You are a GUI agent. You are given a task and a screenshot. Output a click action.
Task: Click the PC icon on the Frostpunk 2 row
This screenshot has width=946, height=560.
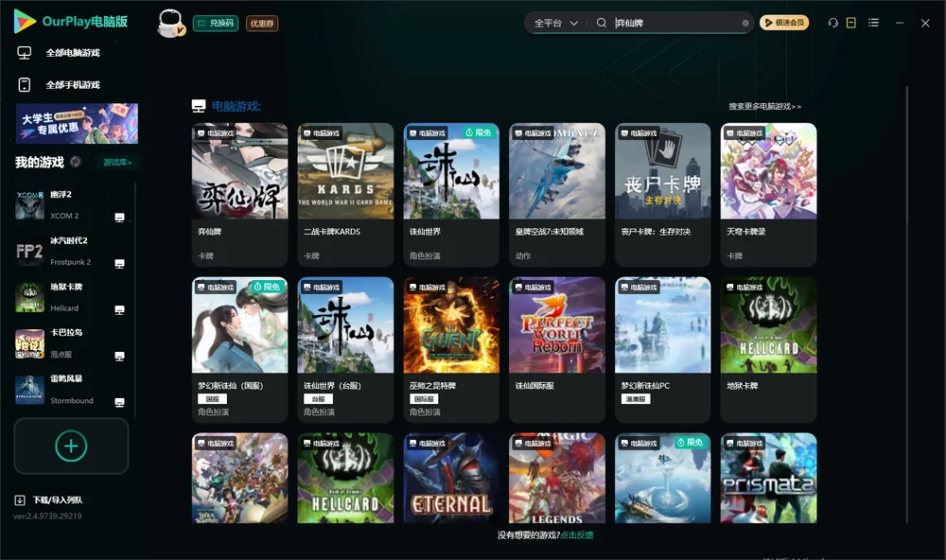tap(119, 264)
